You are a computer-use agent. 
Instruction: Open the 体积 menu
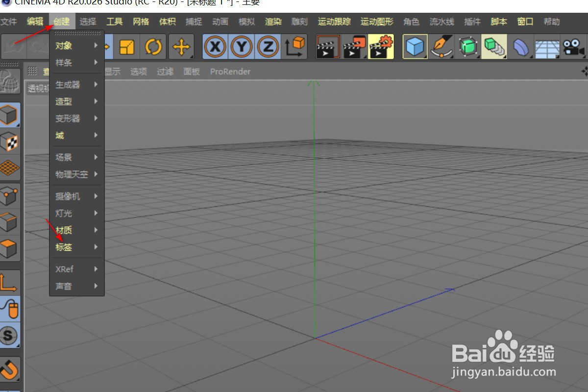point(168,22)
